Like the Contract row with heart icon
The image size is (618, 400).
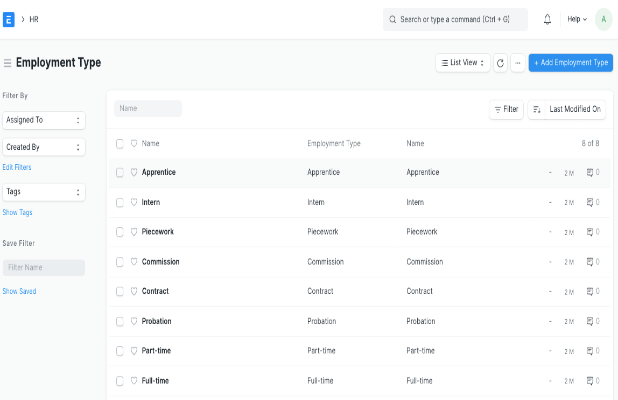pos(134,291)
